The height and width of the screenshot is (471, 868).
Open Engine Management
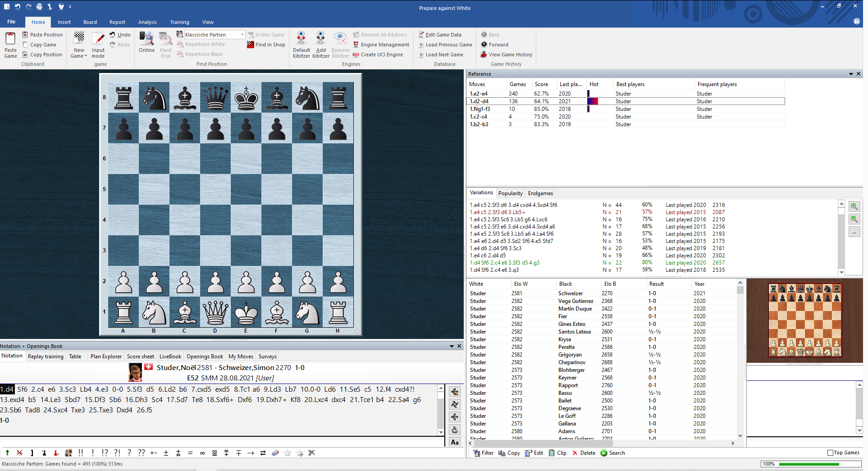[x=381, y=44]
